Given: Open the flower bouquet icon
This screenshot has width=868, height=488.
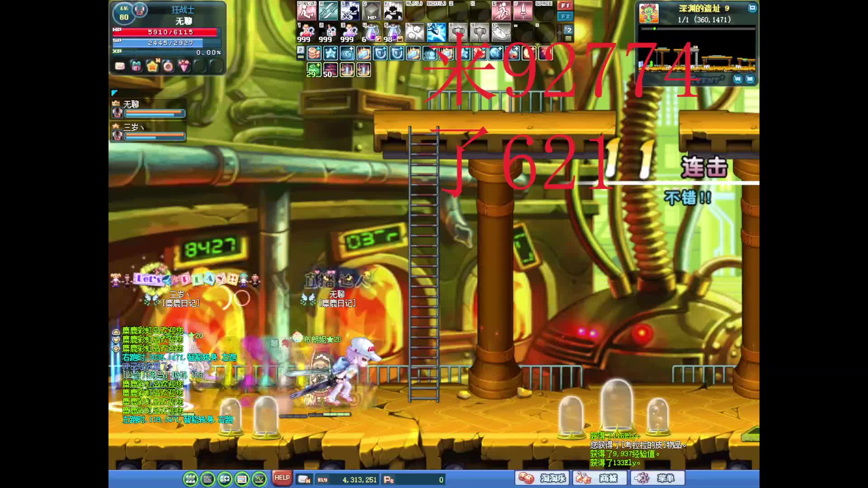Looking at the screenshot, I should [184, 66].
